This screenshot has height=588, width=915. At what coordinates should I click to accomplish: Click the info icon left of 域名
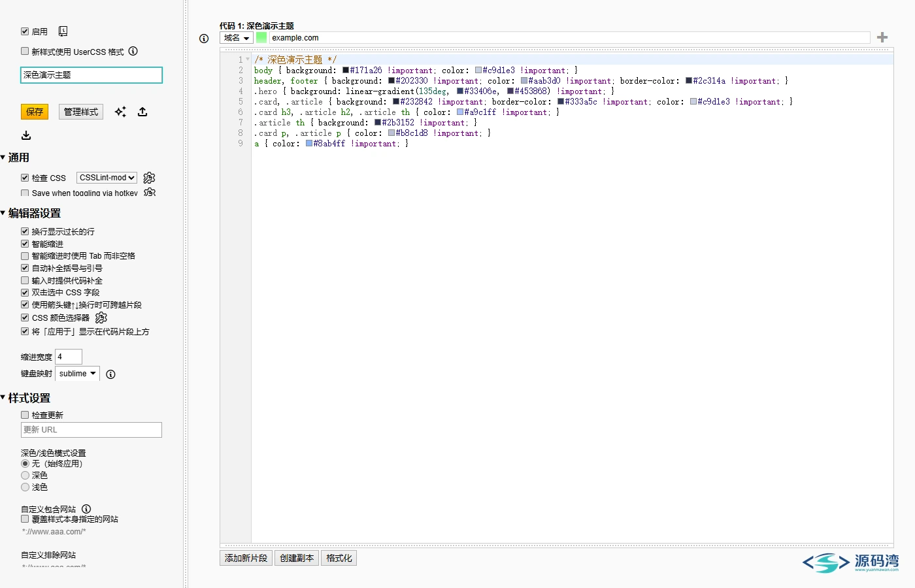tap(204, 39)
